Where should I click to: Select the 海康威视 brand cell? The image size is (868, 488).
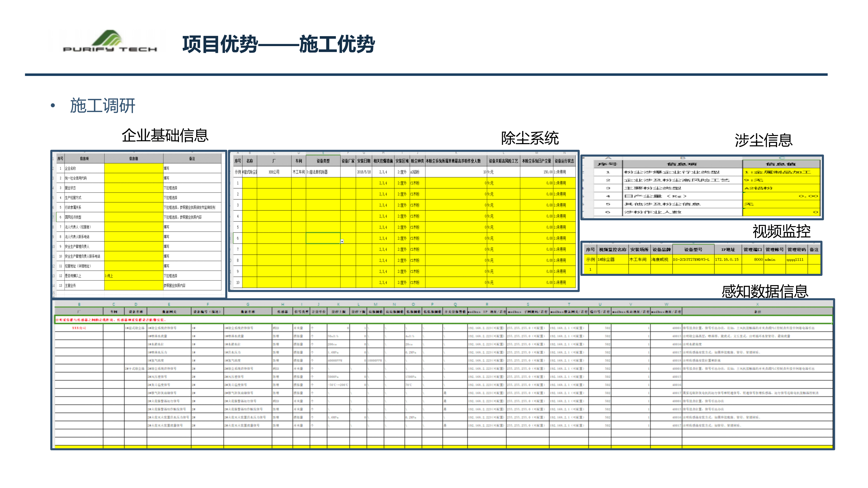[x=661, y=260]
